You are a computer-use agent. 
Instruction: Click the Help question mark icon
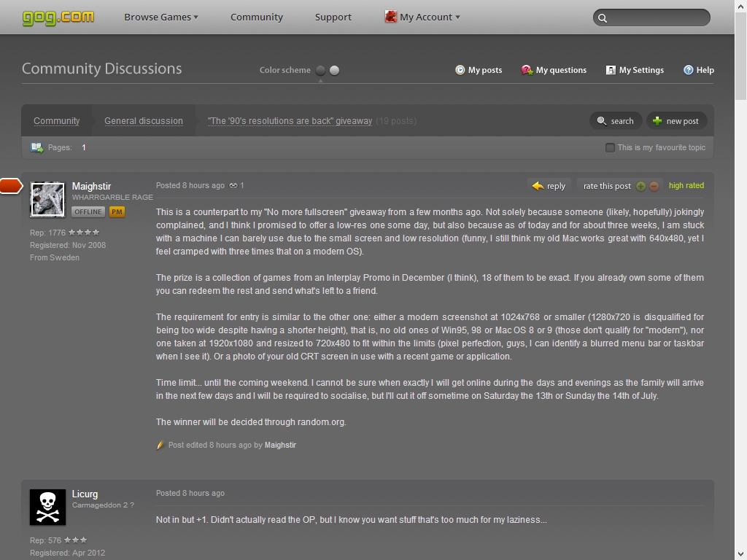[x=689, y=70]
